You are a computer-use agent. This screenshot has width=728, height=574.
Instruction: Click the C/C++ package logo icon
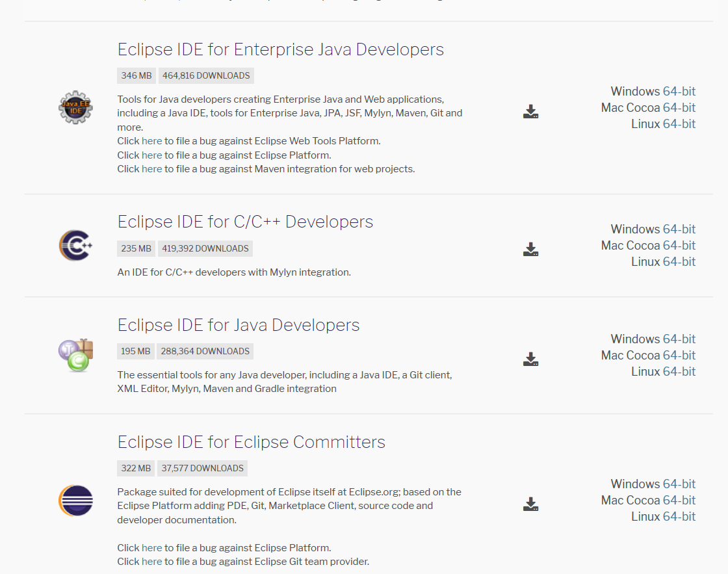75,245
